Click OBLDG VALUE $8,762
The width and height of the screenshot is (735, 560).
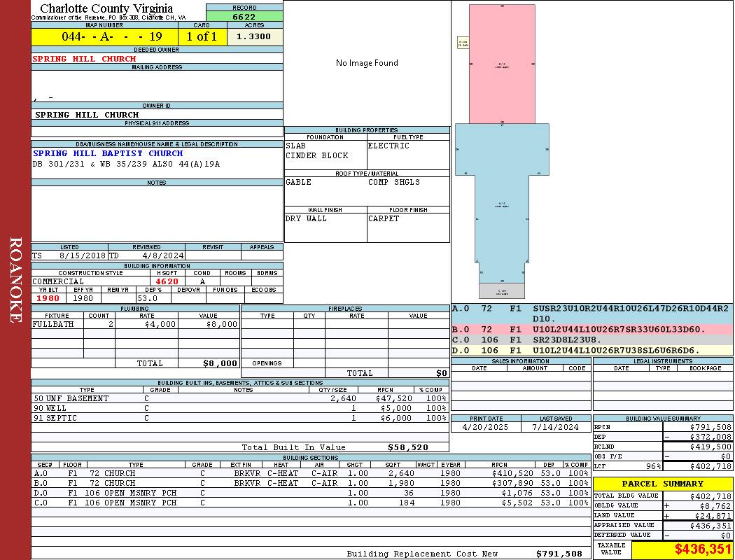click(x=715, y=506)
